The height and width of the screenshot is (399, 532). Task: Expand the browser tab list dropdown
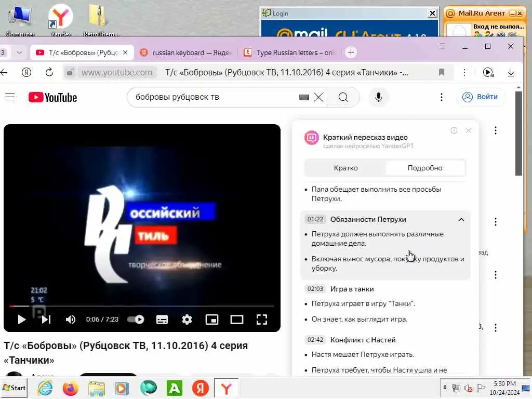tap(19, 52)
